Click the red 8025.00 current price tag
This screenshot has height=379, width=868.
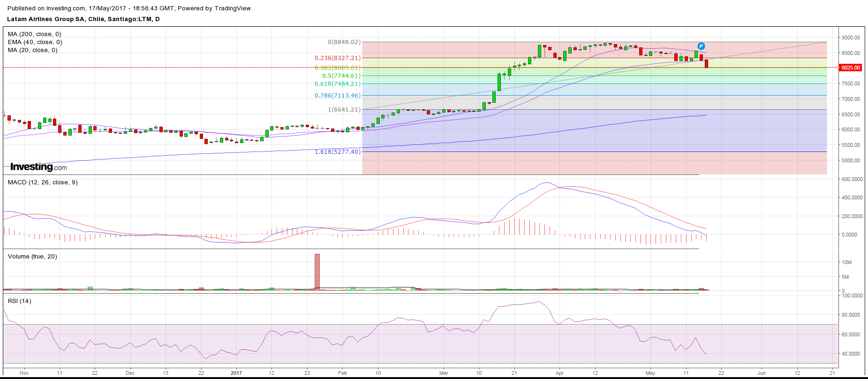pyautogui.click(x=851, y=68)
